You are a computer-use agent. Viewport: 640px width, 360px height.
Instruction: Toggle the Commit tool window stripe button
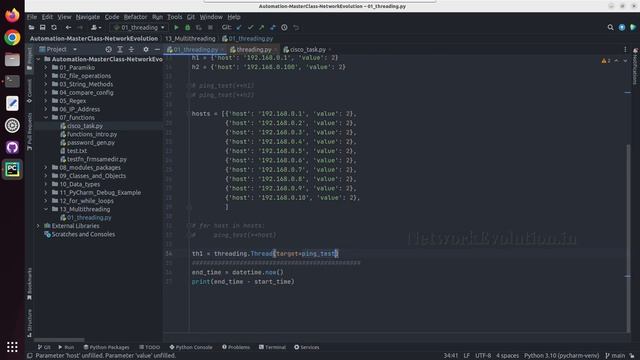point(29,91)
